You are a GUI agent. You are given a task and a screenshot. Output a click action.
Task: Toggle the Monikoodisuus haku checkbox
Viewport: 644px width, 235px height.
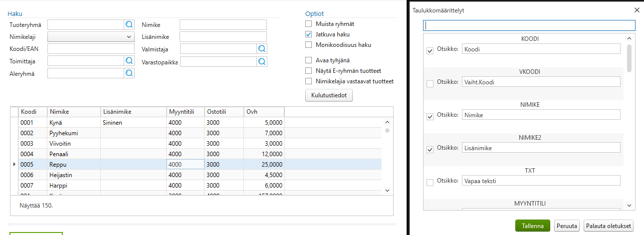click(309, 45)
